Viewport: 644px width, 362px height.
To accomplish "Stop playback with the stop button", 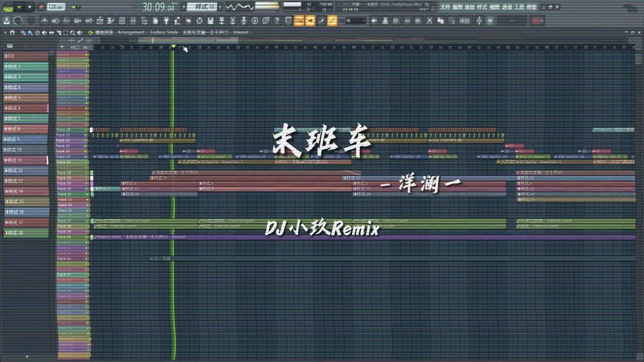I will tap(30, 7).
